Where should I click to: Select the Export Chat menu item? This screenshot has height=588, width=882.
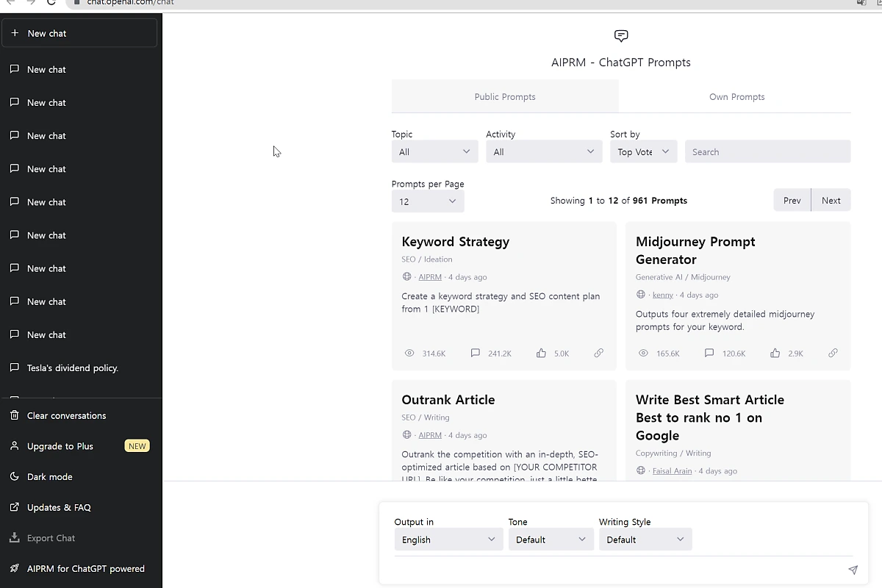click(81, 538)
